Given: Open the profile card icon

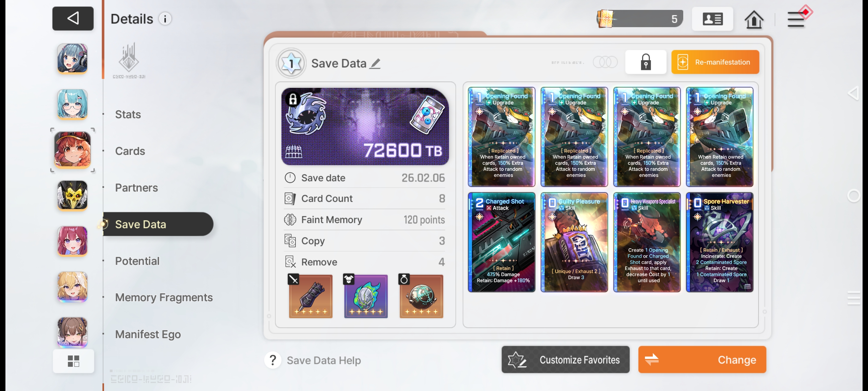Looking at the screenshot, I should tap(712, 19).
